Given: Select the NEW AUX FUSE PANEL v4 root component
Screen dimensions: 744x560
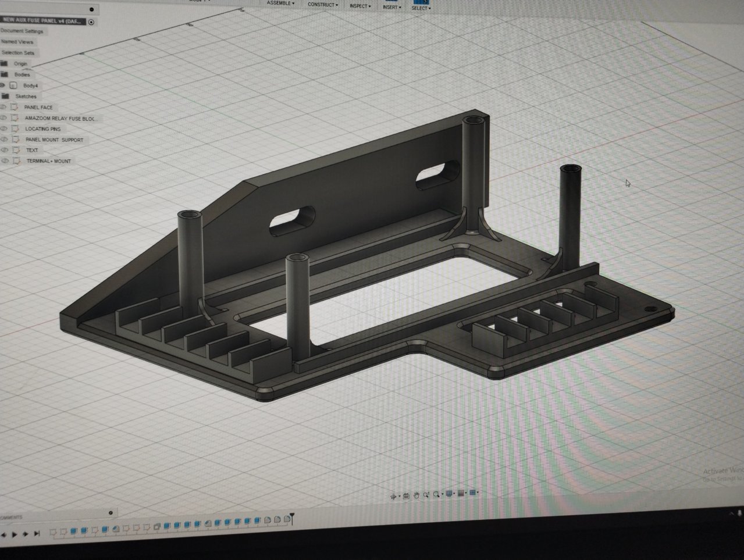Looking at the screenshot, I should [42, 21].
